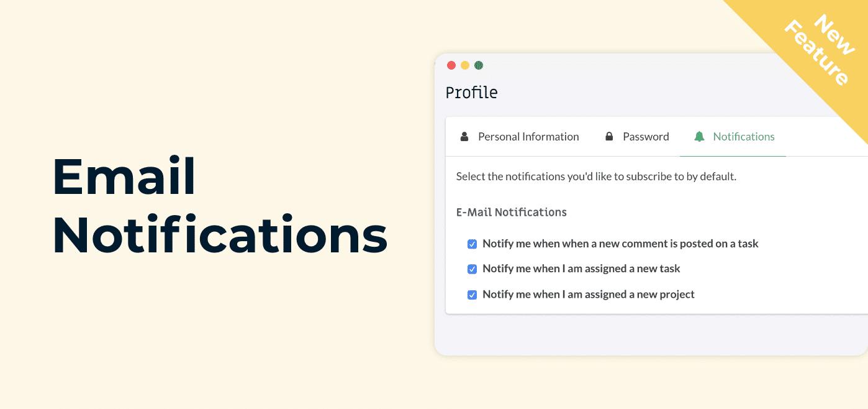Click the green bell icon beside Notifications
This screenshot has width=868, height=409.
click(699, 137)
